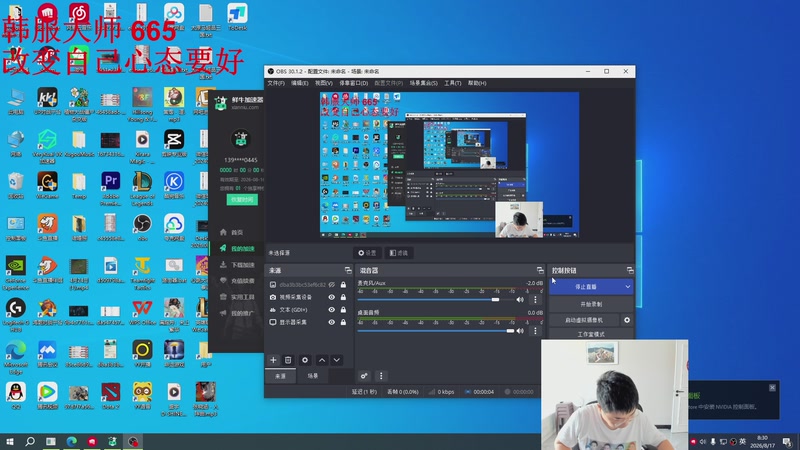Viewport: 800px width, 450px height.
Task: Hide the 视频采集设备 source eye icon
Action: point(332,297)
